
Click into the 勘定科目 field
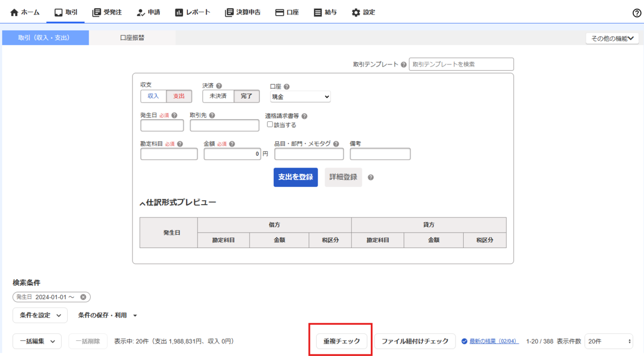[169, 154]
